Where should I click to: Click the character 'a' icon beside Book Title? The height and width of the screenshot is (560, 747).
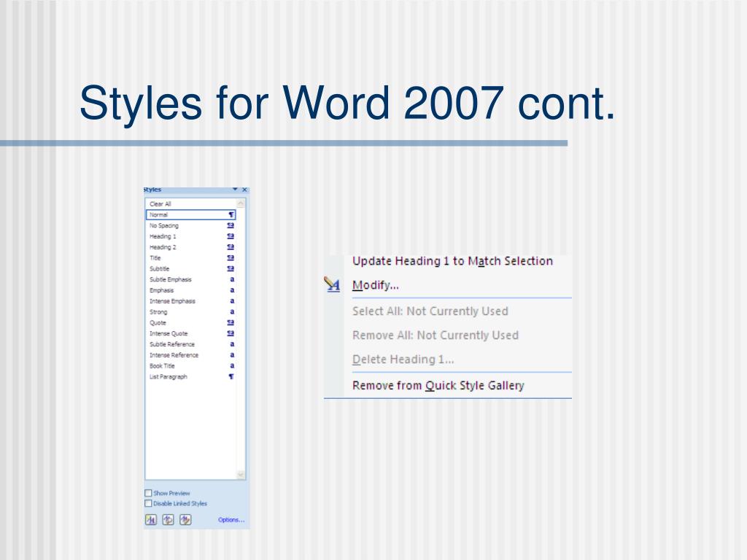click(232, 366)
